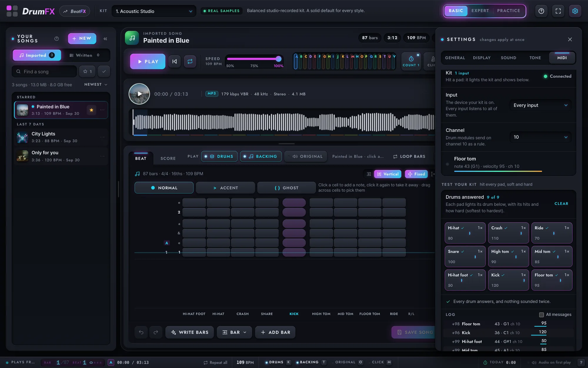Enter fullscreen with the expand icon
This screenshot has height=368, width=588.
558,11
